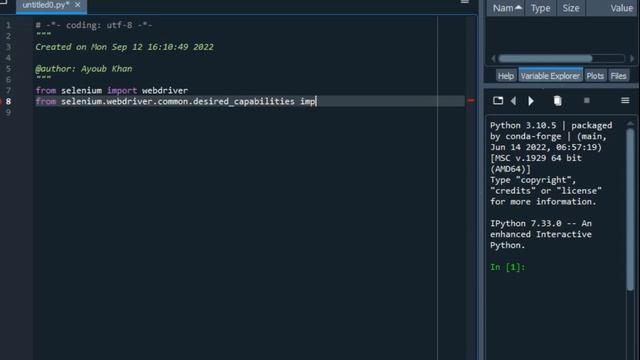Click line number 9 in the gutter
Viewport: 640px width, 360px height.
(8, 112)
